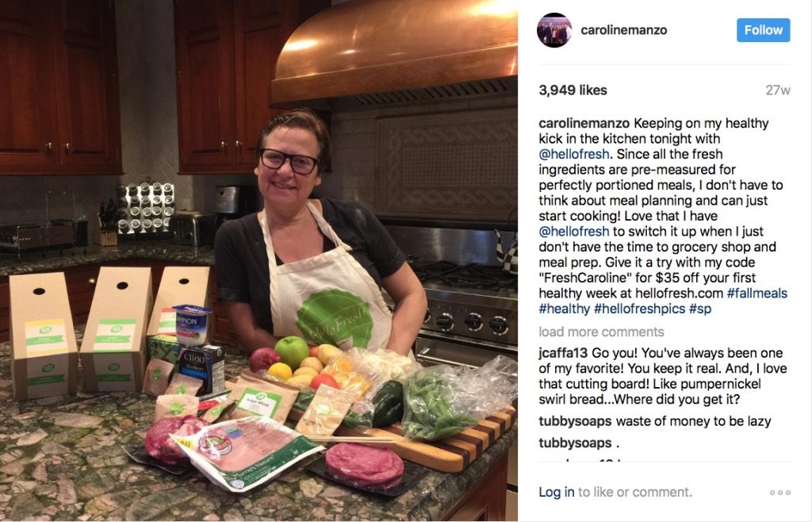Open the #fallmeals hashtag

[x=756, y=293]
